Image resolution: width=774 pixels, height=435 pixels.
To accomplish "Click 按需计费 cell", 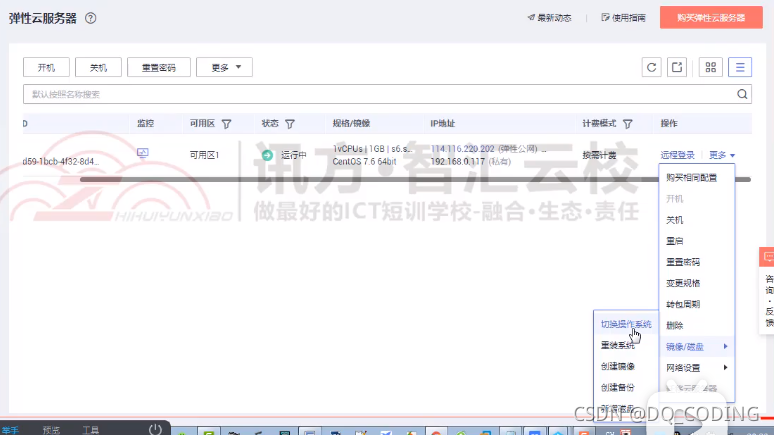I will pyautogui.click(x=599, y=155).
